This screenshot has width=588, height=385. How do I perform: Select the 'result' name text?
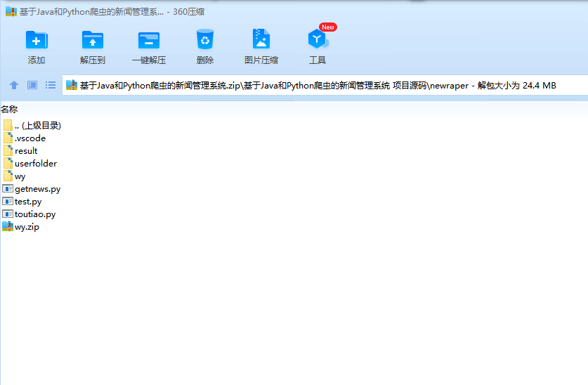(x=26, y=151)
